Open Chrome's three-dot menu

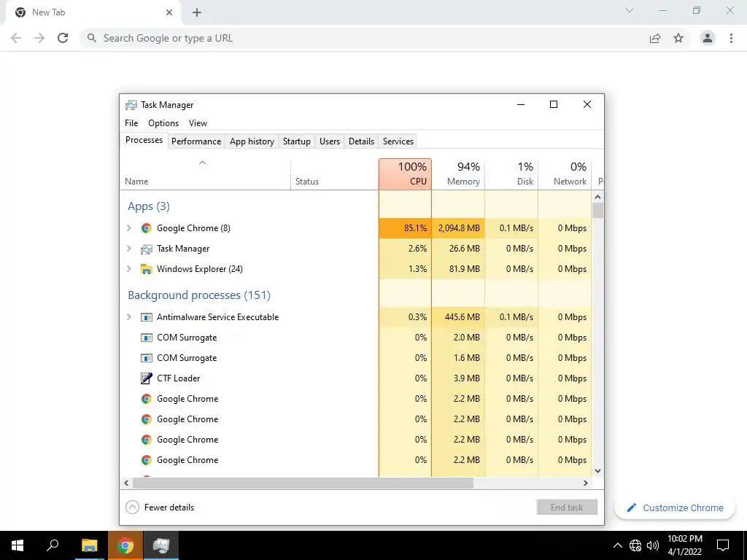(x=731, y=38)
